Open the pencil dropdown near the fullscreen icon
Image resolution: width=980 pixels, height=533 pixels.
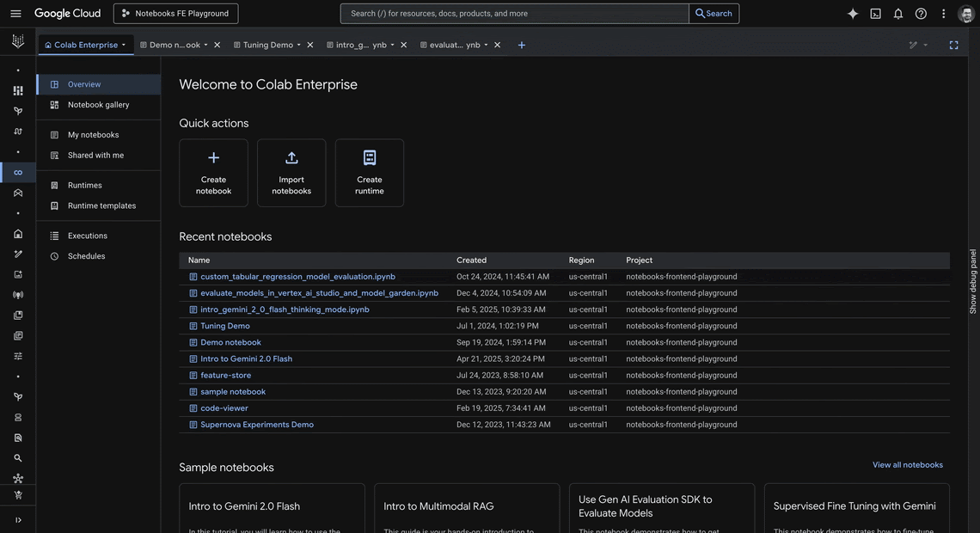(918, 45)
